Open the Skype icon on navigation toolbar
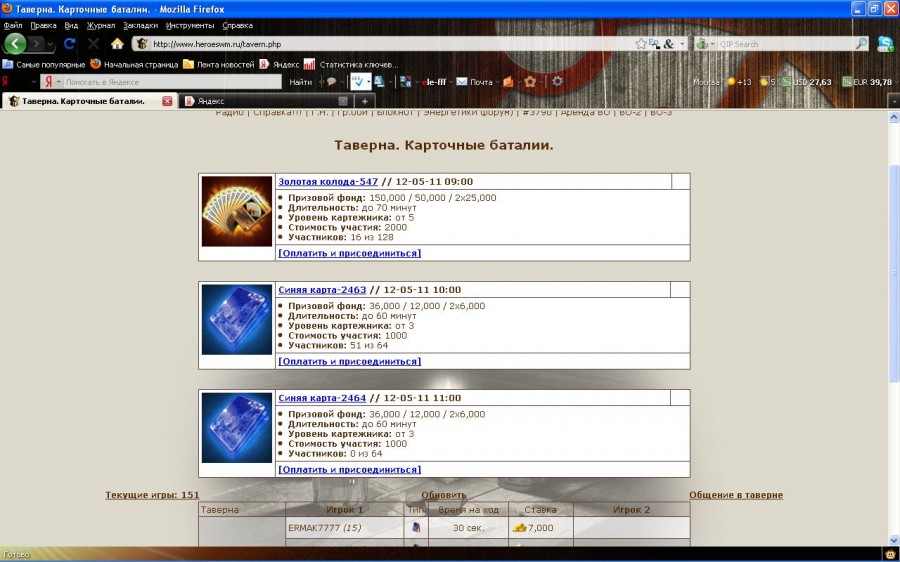This screenshot has height=562, width=900. pos(885,44)
